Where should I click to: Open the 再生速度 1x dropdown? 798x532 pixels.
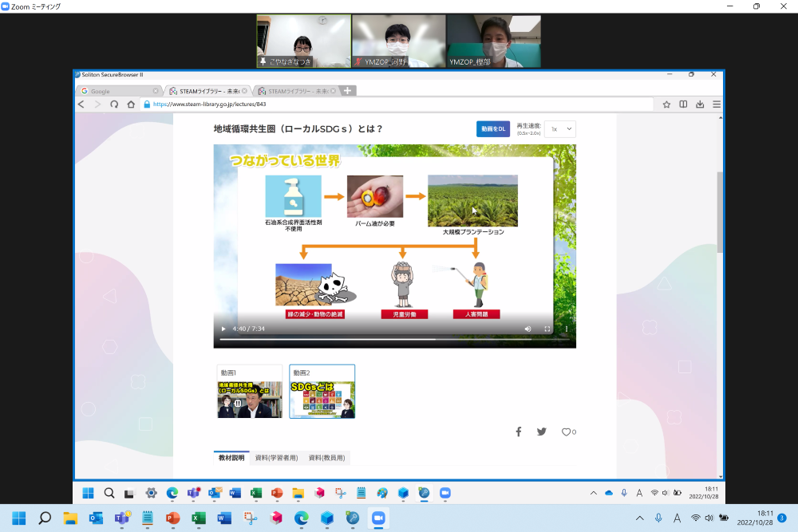560,129
